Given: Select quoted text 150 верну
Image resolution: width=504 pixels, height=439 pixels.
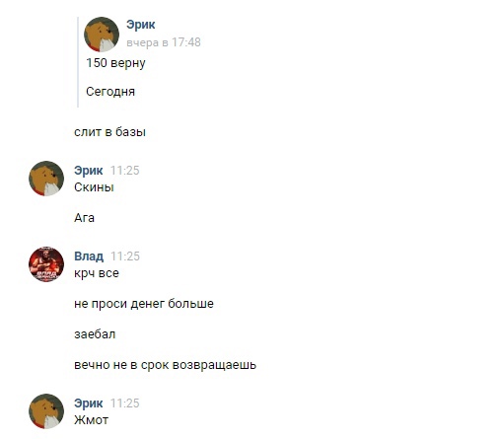Looking at the screenshot, I should click(x=115, y=63).
